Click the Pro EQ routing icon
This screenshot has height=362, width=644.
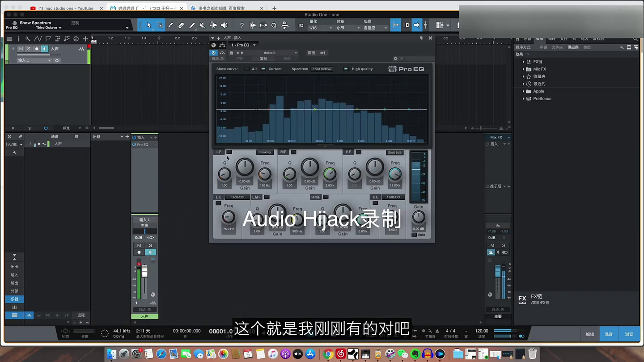tap(222, 45)
